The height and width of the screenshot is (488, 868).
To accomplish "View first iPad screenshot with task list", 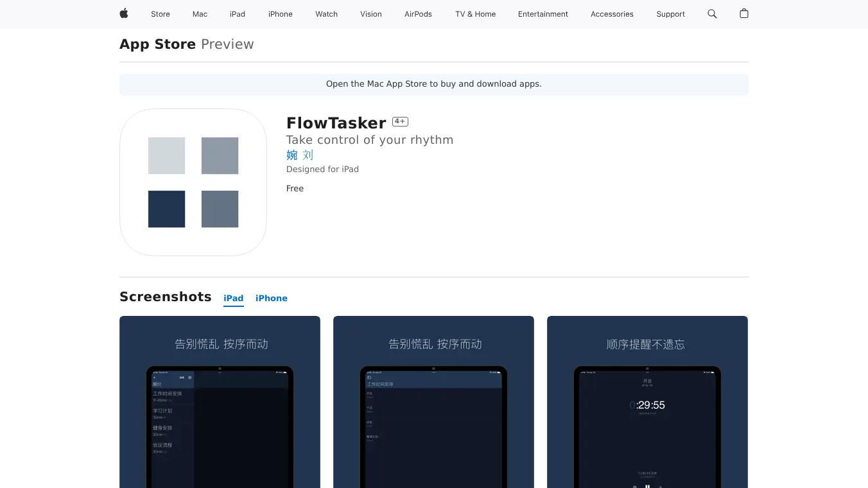I will tap(220, 402).
